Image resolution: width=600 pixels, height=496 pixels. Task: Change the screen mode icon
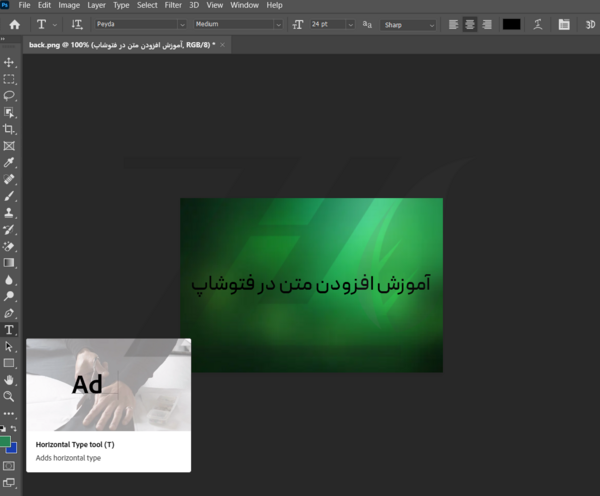[x=9, y=483]
